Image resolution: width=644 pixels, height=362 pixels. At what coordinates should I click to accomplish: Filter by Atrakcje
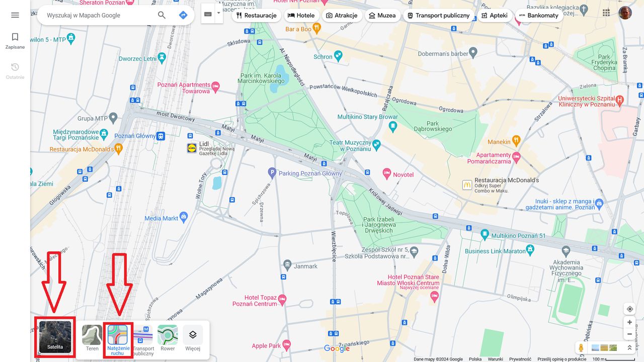tap(342, 15)
